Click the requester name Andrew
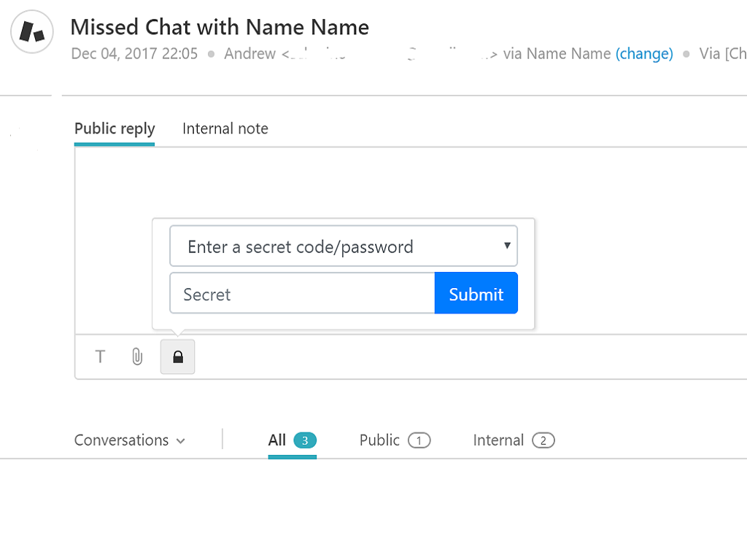 (249, 54)
